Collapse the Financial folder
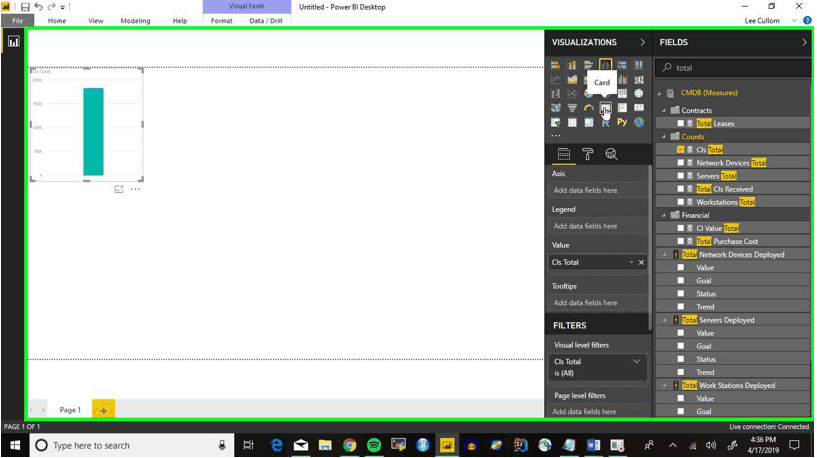The height and width of the screenshot is (458, 817). [664, 215]
